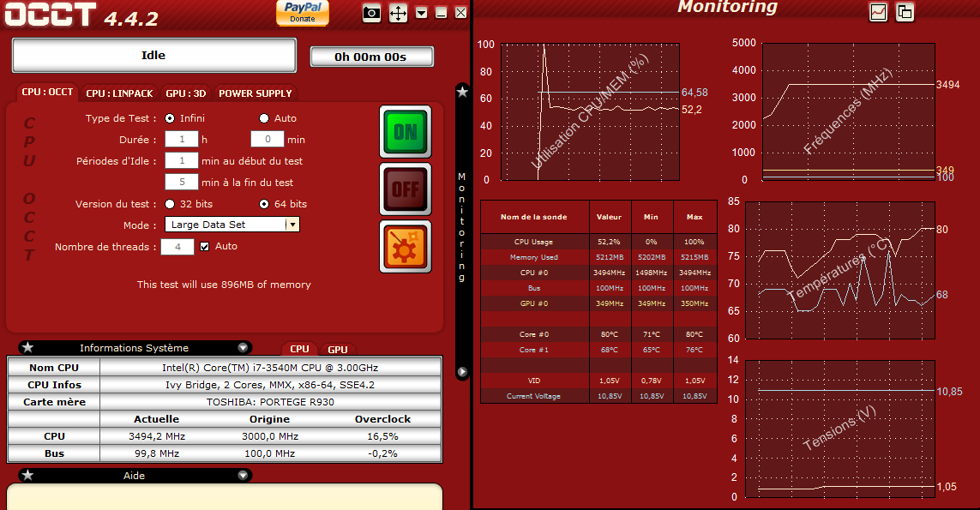980x510 pixels.
Task: Click the star icon atop Monitoring strip
Action: (x=462, y=92)
